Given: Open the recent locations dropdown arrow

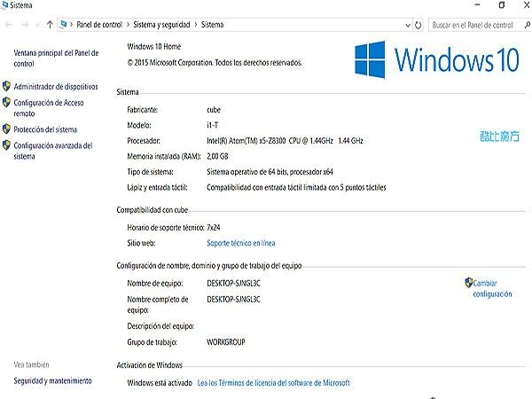Looking at the screenshot, I should (37, 25).
